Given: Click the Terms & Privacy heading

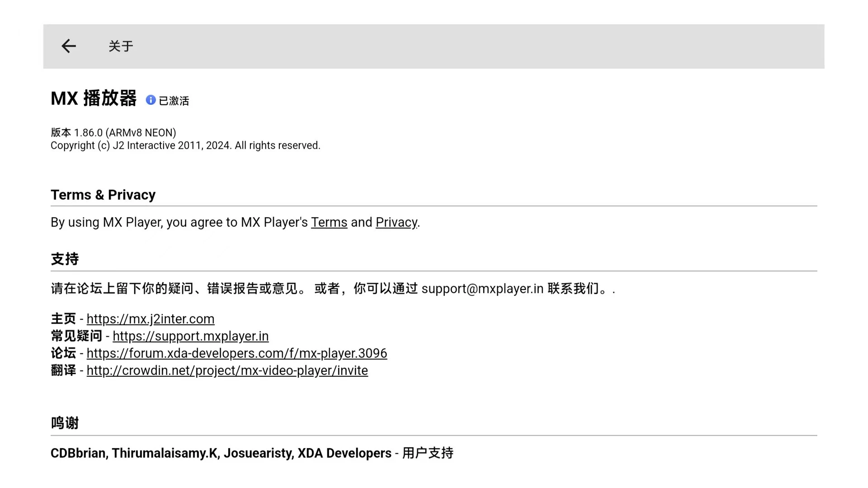Looking at the screenshot, I should coord(103,195).
